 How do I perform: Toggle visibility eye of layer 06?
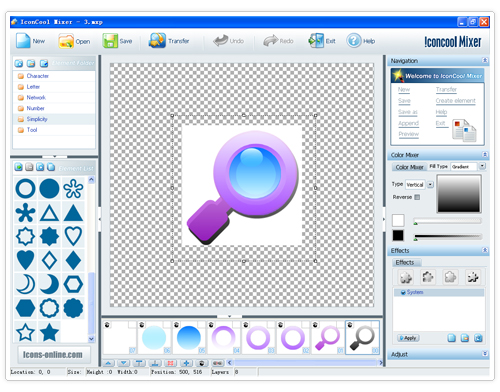pos(142,324)
